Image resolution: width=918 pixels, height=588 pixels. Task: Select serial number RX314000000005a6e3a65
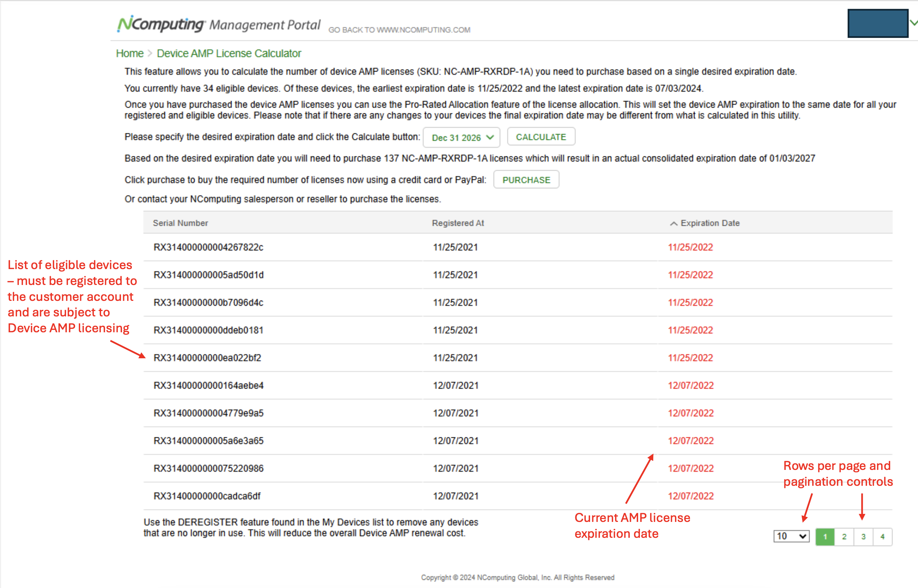tap(208, 441)
